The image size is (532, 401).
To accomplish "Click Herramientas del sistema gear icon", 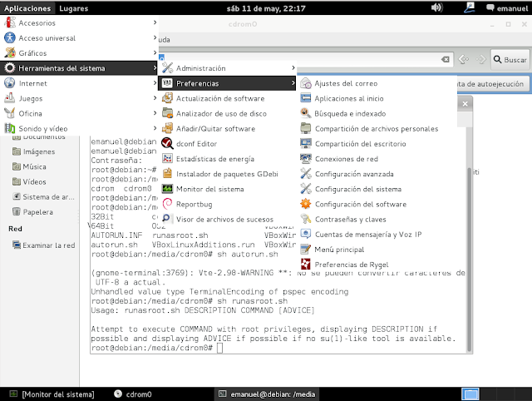I will tap(10, 68).
